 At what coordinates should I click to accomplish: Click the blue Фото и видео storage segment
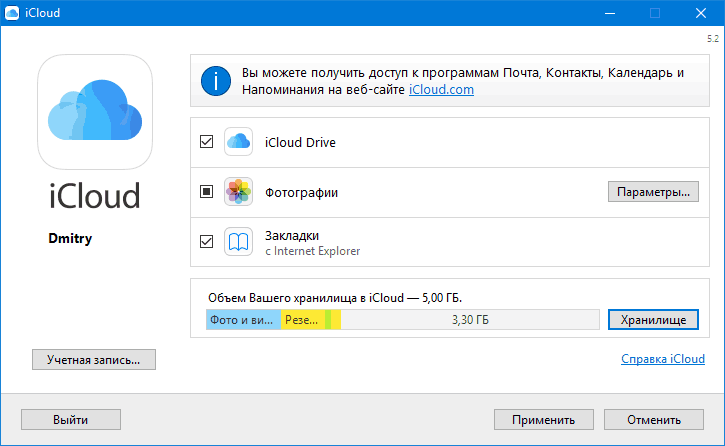[x=243, y=320]
